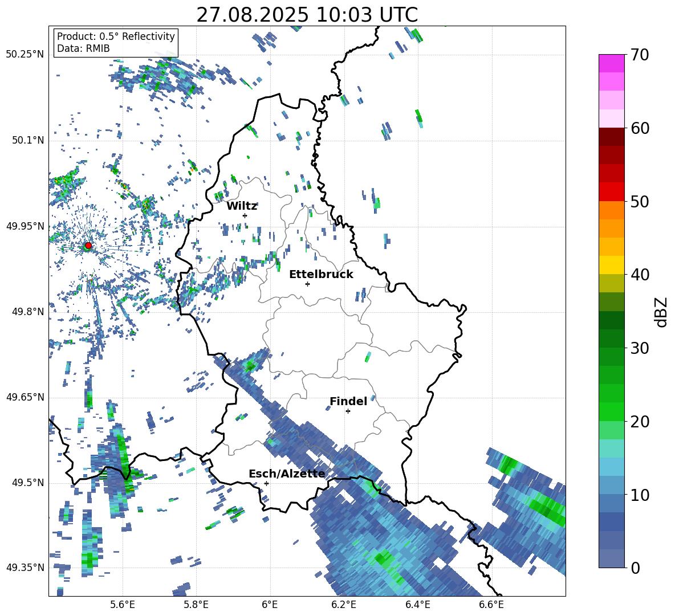Click the yellow 40 dBZ colorbar segment
The width and height of the screenshot is (675, 616).
pyautogui.click(x=611, y=265)
